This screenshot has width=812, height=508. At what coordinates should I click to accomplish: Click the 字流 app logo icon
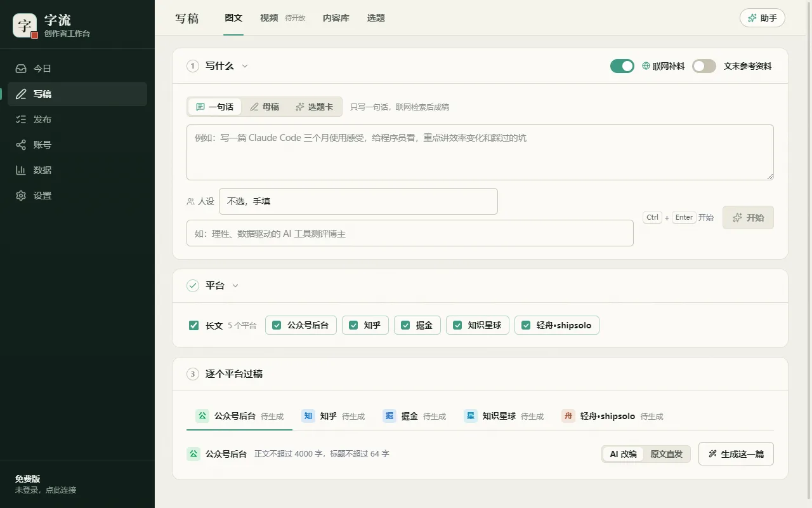(x=25, y=25)
